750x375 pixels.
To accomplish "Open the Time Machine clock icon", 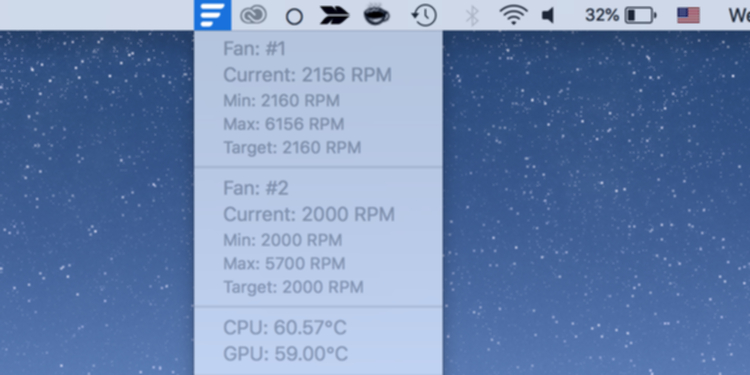I will pos(424,15).
